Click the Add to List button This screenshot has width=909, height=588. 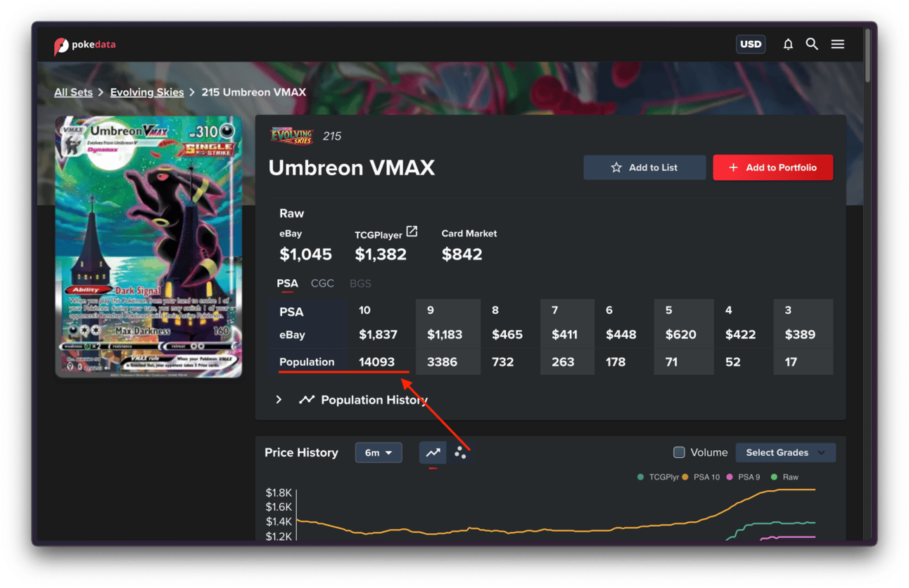tap(644, 167)
